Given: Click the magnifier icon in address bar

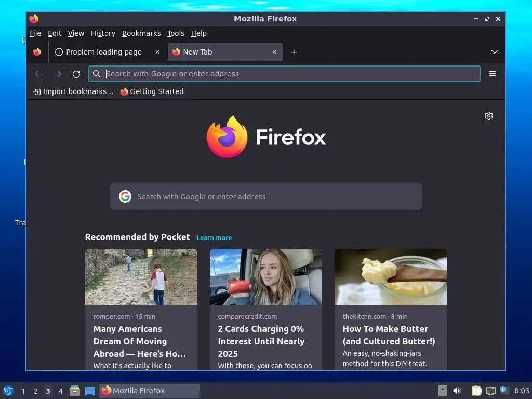Looking at the screenshot, I should click(x=96, y=74).
